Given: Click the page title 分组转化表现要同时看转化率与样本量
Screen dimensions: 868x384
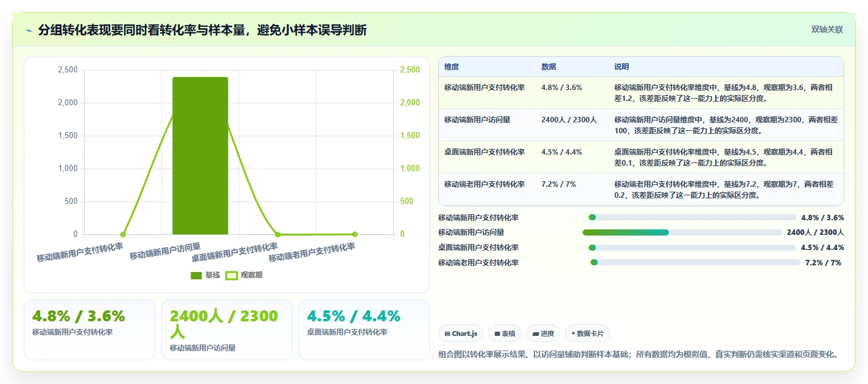Looking at the screenshot, I should 202,30.
